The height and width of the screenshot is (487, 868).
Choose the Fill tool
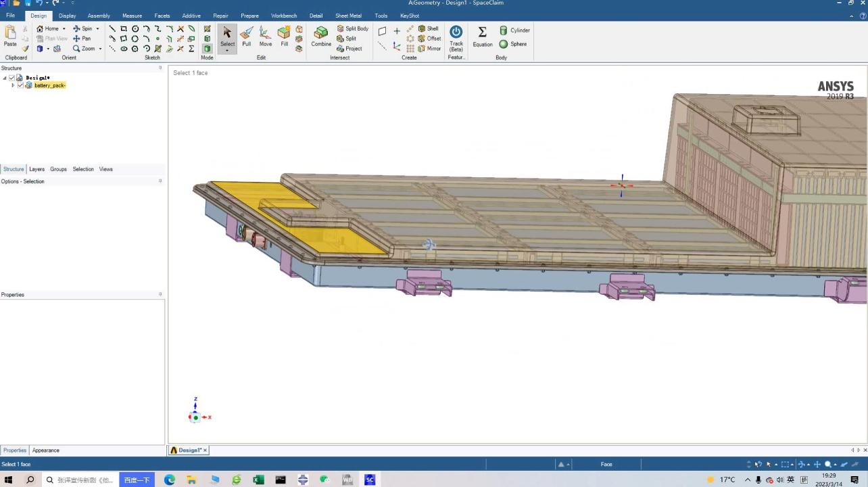click(x=284, y=37)
